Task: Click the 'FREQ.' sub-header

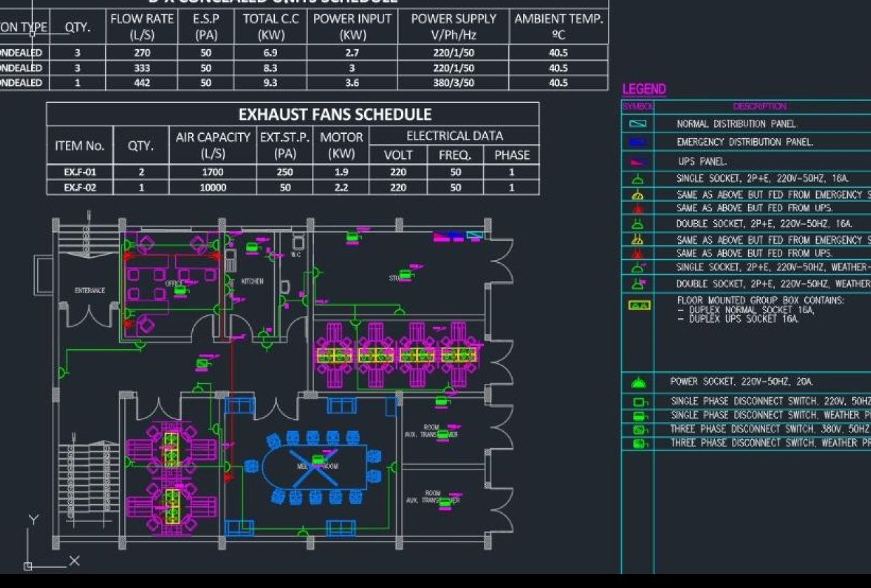Action: point(455,156)
